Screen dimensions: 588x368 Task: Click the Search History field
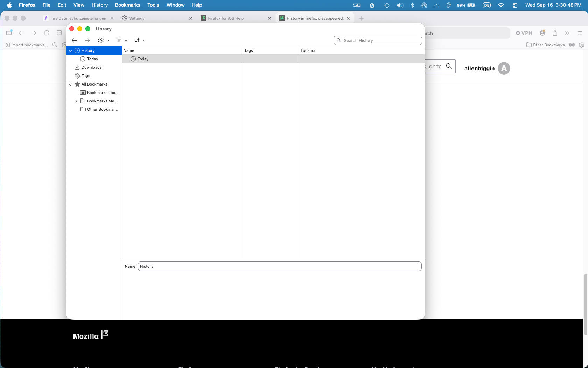tap(378, 40)
